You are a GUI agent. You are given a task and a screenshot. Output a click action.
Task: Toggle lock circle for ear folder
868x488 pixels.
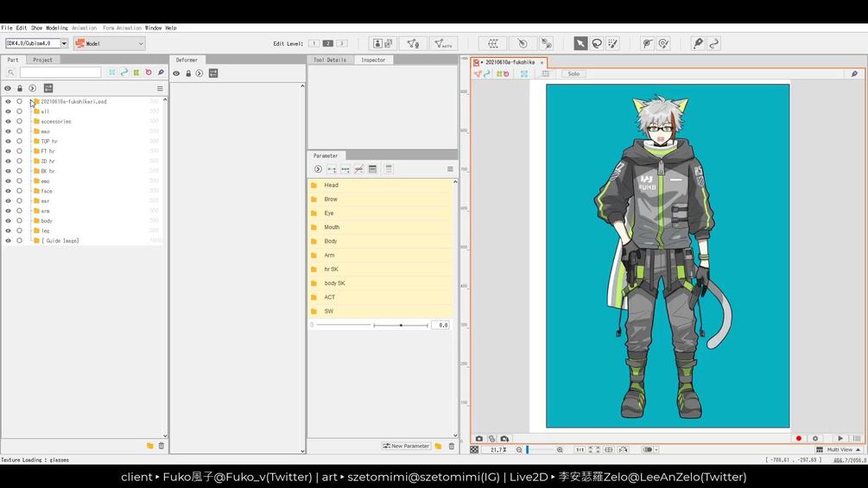coord(19,201)
